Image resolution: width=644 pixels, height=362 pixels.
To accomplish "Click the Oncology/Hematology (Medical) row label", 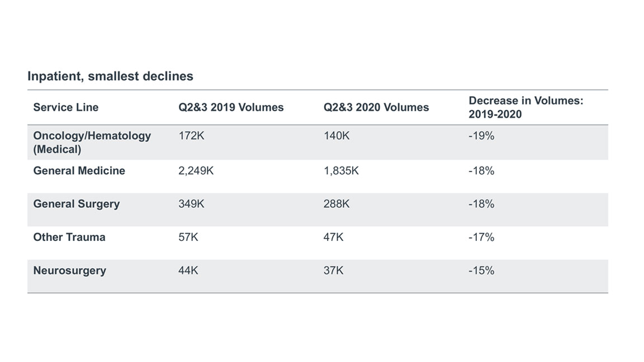I will [92, 142].
